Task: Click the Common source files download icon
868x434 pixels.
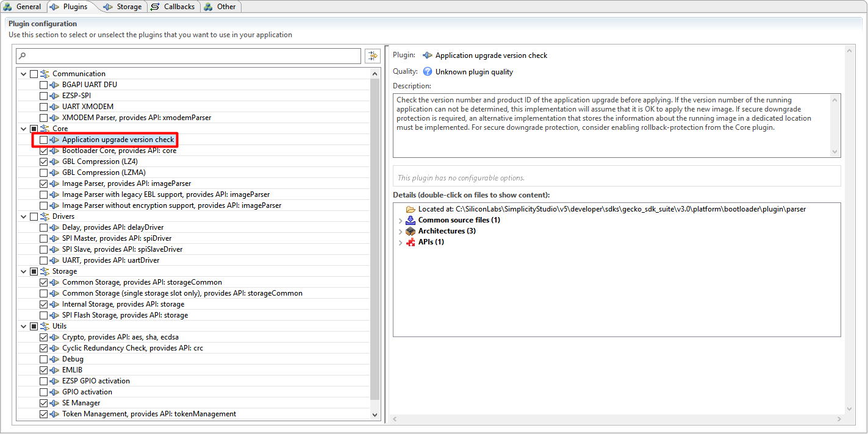Action: tap(411, 220)
